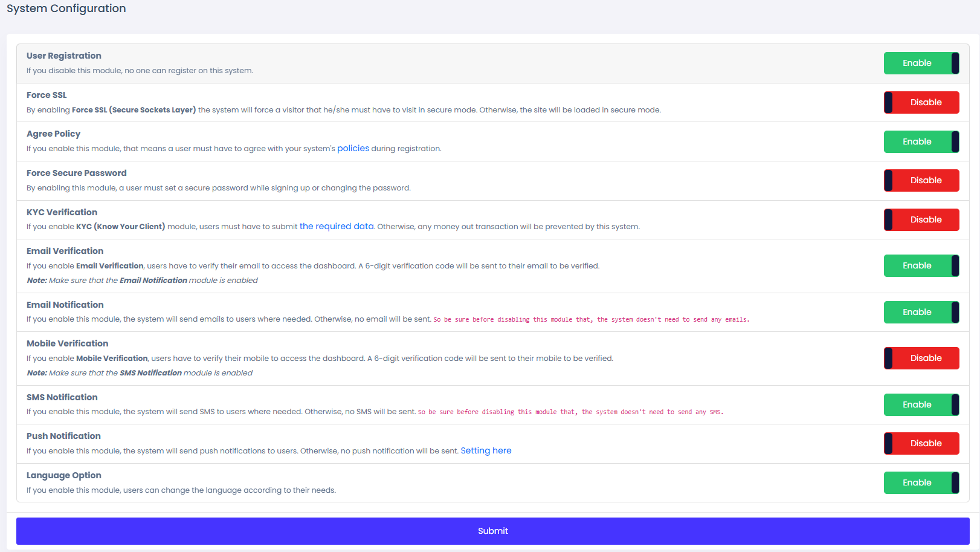
Task: Toggle the User Registration switch
Action: pyautogui.click(x=921, y=63)
